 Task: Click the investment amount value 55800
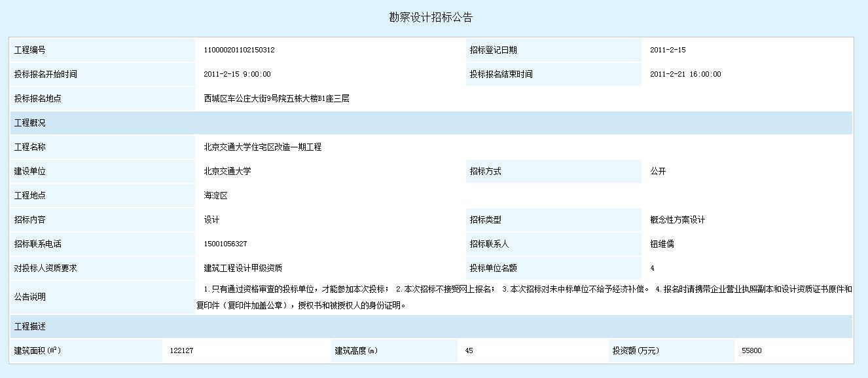click(x=751, y=351)
